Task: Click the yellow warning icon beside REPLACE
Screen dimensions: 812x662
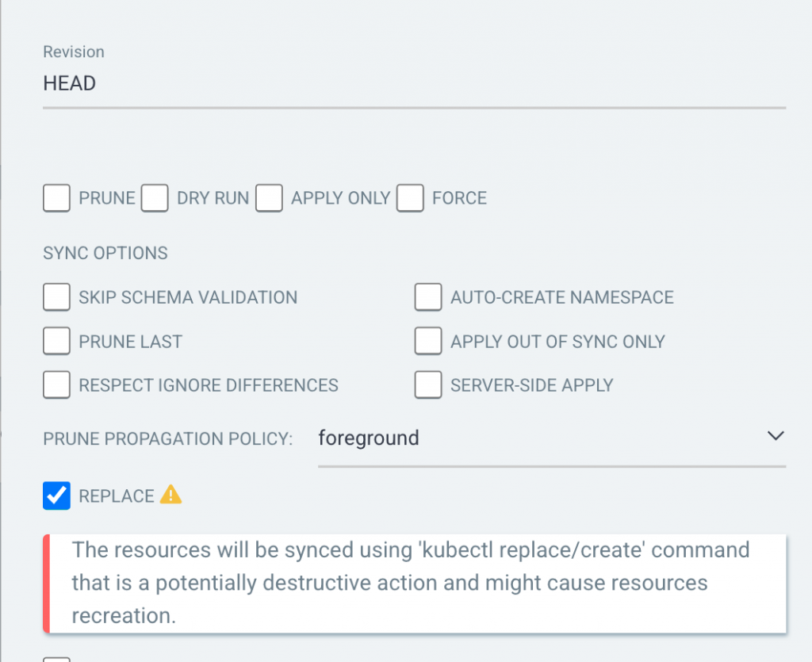Action: click(x=170, y=496)
